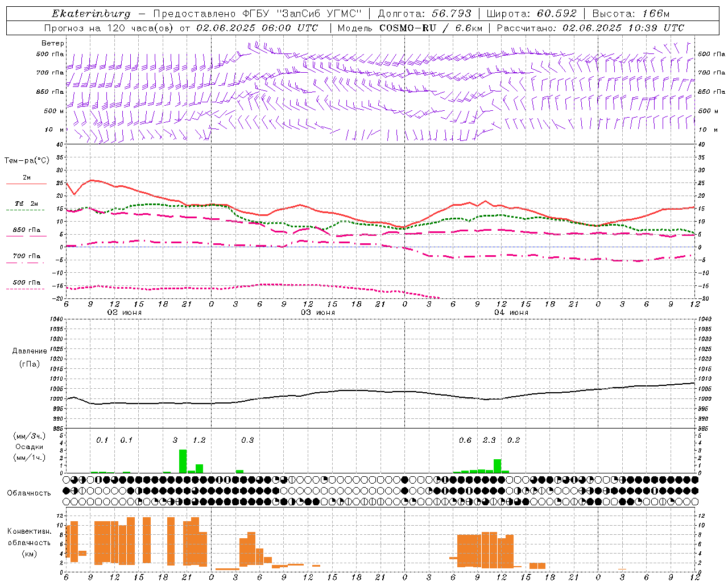Click the 0.6 precipitation total value
Viewport: 728px width, 582px height.
point(465,440)
